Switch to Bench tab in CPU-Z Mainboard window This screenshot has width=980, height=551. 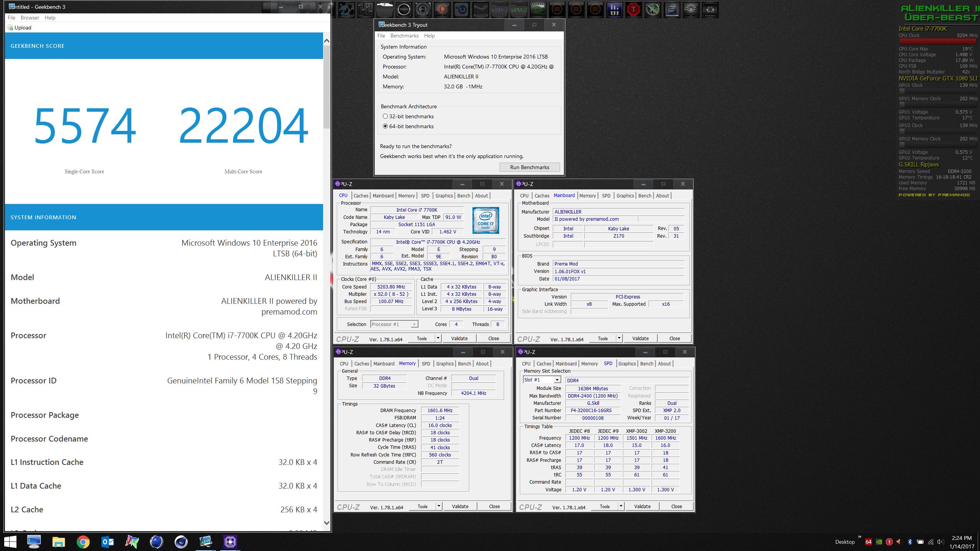645,196
